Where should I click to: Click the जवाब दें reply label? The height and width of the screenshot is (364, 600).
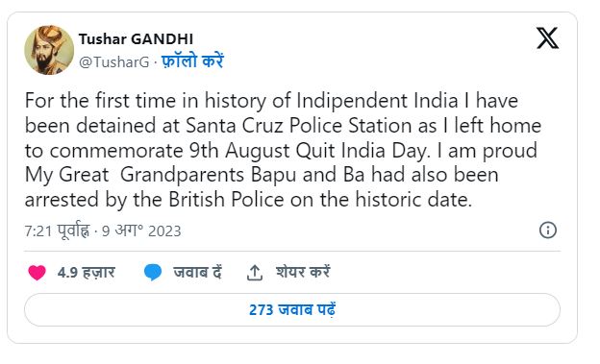click(x=197, y=273)
